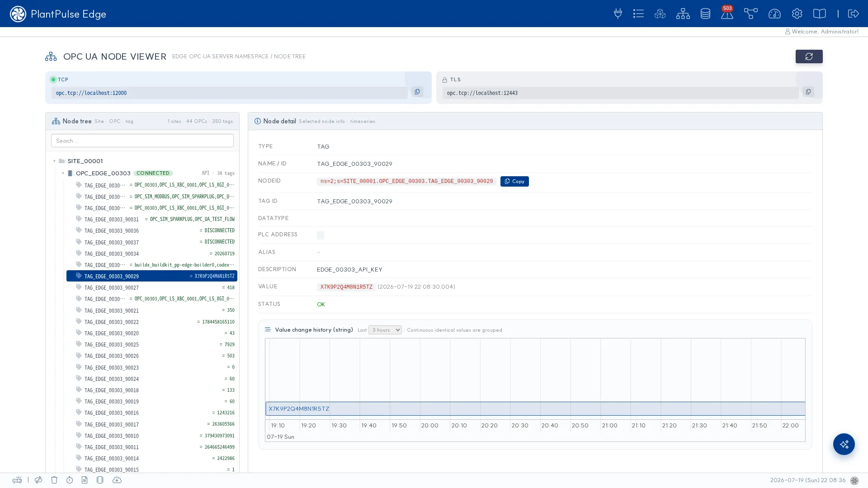This screenshot has height=488, width=868.
Task: Open alerts icon with 503 badge
Action: [x=727, y=13]
